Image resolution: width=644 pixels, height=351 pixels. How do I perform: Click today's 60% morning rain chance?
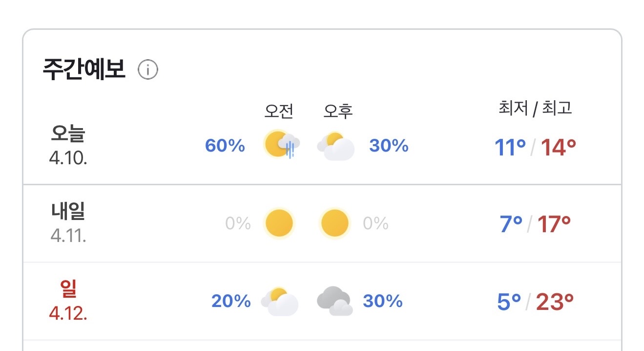click(225, 146)
